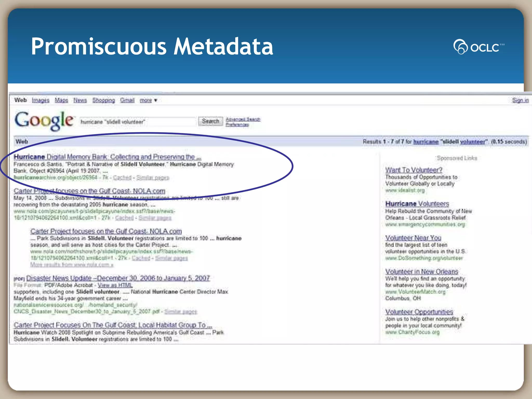Image resolution: width=532 pixels, height=399 pixels.
Task: Open Advanced Search link
Action: [243, 119]
